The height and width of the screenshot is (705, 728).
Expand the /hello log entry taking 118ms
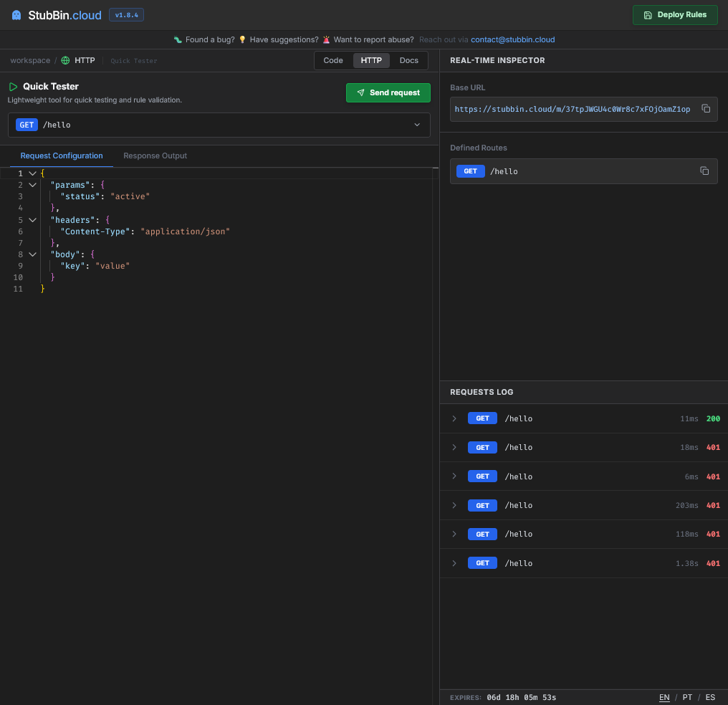(454, 534)
